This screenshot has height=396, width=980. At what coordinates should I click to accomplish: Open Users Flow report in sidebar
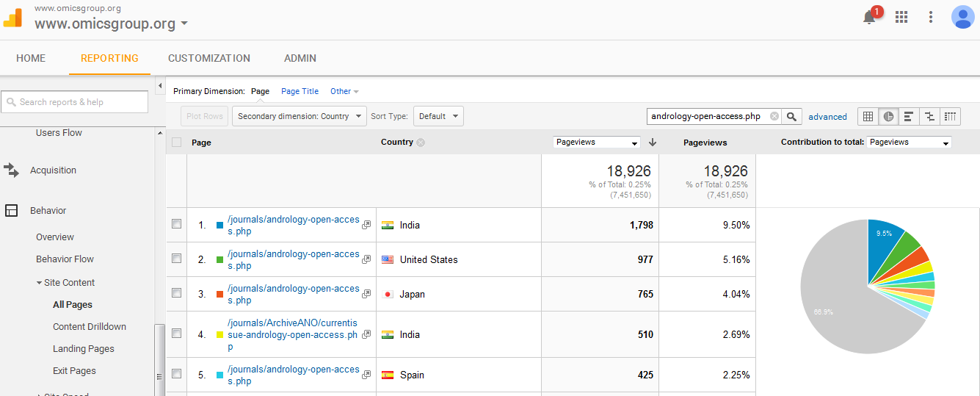pos(59,133)
